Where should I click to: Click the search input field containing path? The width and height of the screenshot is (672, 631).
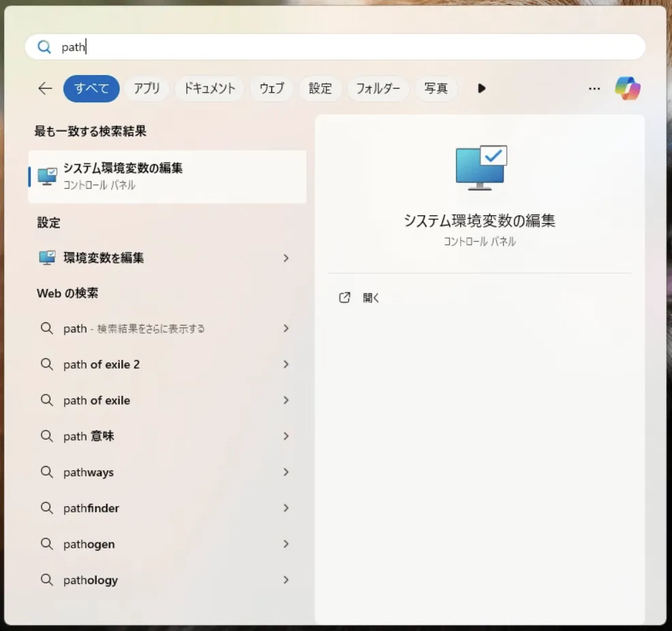point(335,47)
